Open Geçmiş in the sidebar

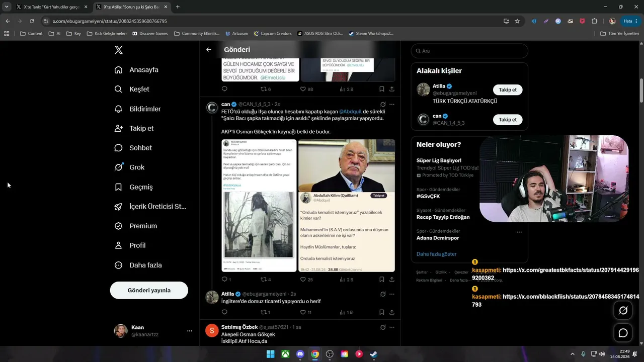(x=134, y=187)
